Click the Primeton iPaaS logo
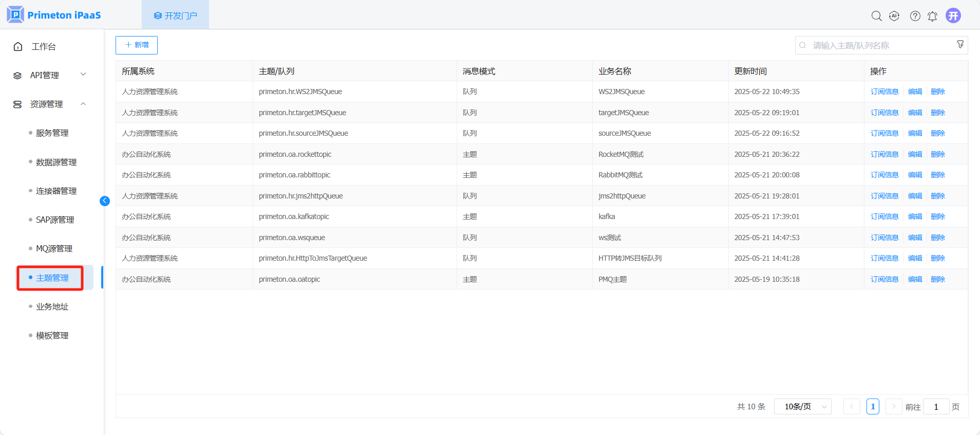Screen dimensions: 980x435 pos(54,15)
